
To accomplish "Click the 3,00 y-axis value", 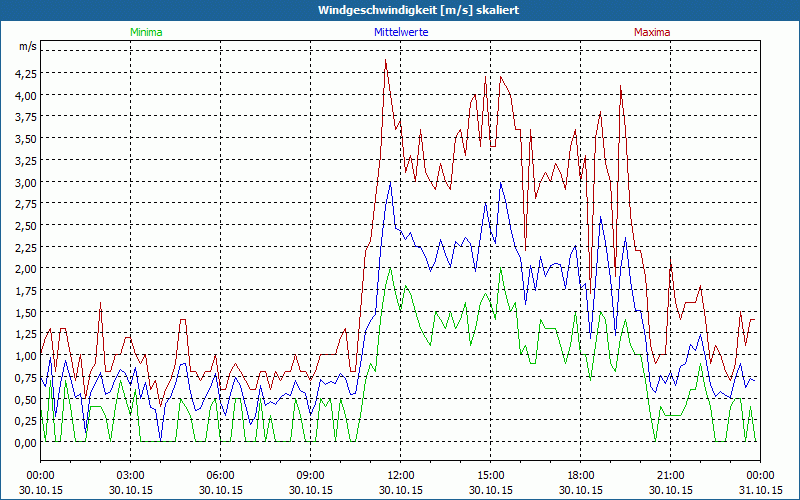I will point(26,182).
